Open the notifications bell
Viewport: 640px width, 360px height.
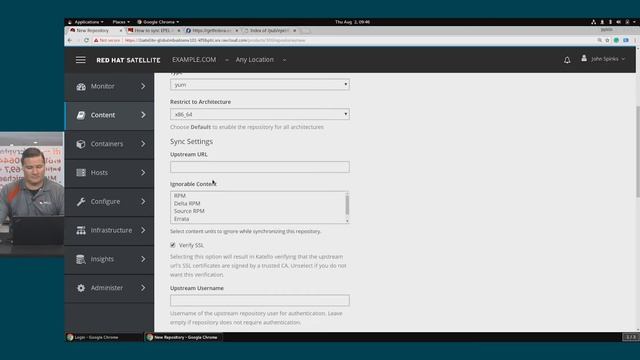click(x=567, y=60)
